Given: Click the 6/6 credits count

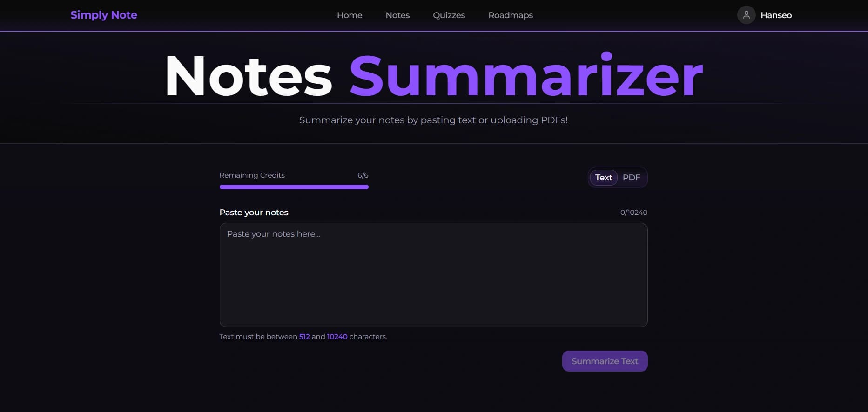Looking at the screenshot, I should pos(363,175).
